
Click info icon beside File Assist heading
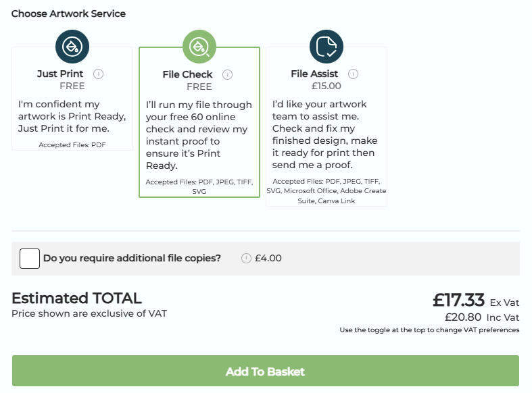point(353,74)
